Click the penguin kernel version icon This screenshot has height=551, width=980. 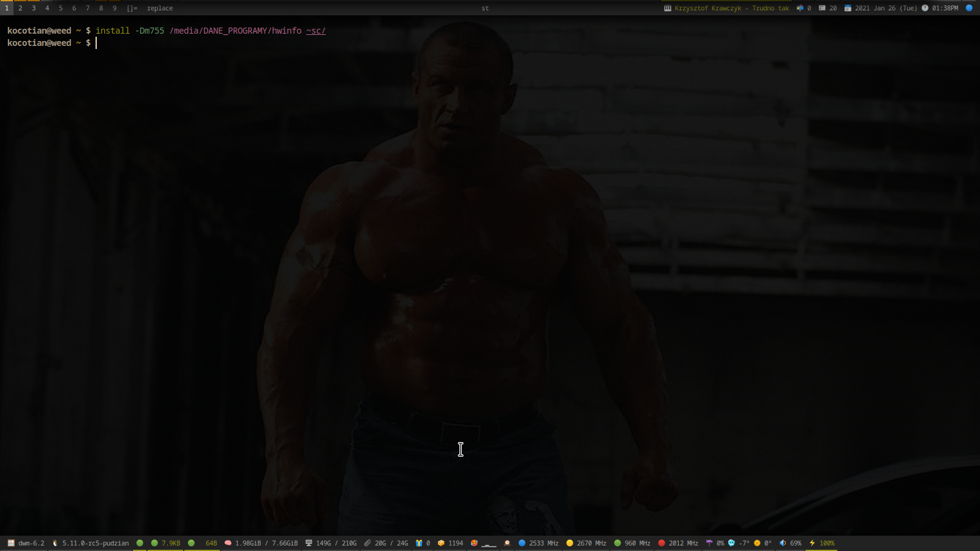coord(55,543)
